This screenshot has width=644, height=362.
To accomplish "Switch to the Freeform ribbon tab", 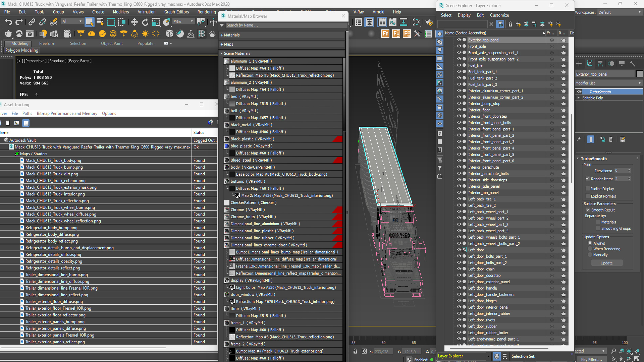I will point(47,44).
